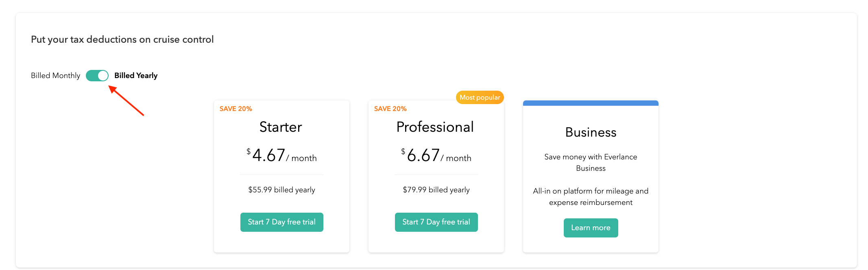Viewport: 868px width, 270px height.
Task: Click the tax deductions cruise control heading
Action: click(122, 39)
